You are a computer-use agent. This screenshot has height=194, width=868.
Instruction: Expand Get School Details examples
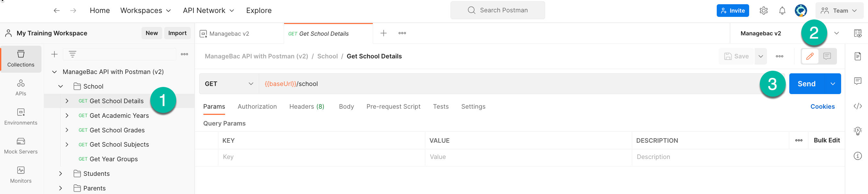[67, 101]
